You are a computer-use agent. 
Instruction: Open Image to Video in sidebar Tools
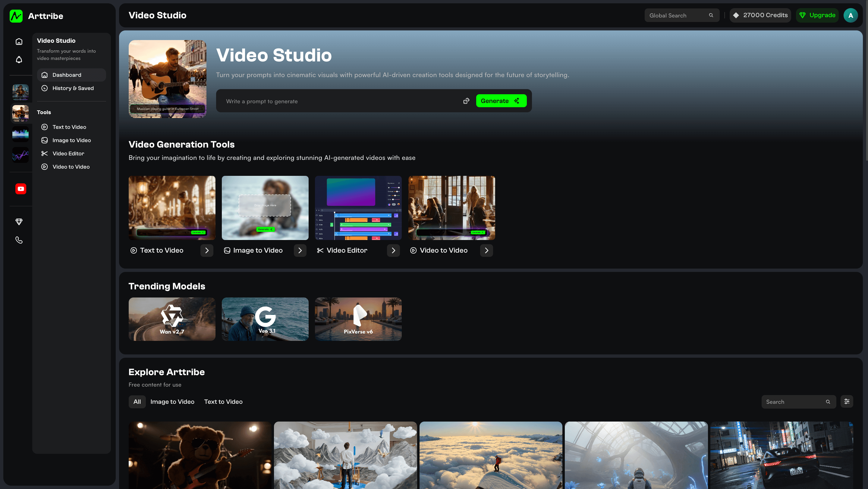71,140
